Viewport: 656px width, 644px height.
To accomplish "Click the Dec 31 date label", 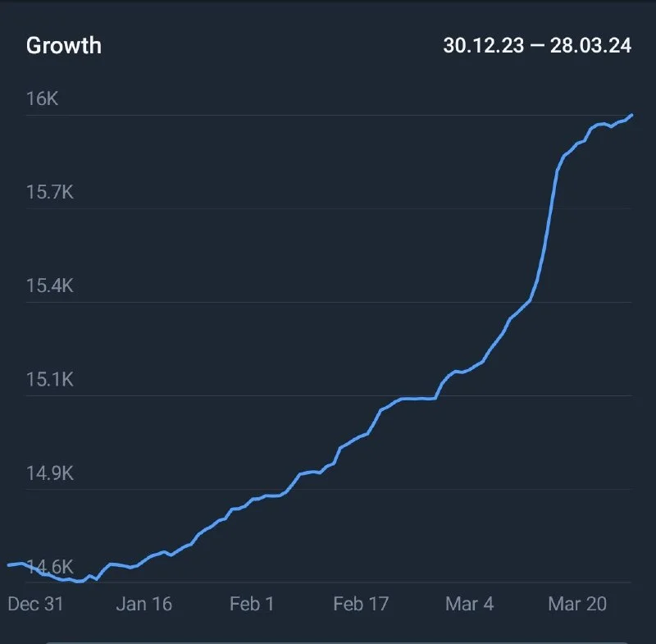I will (x=35, y=604).
